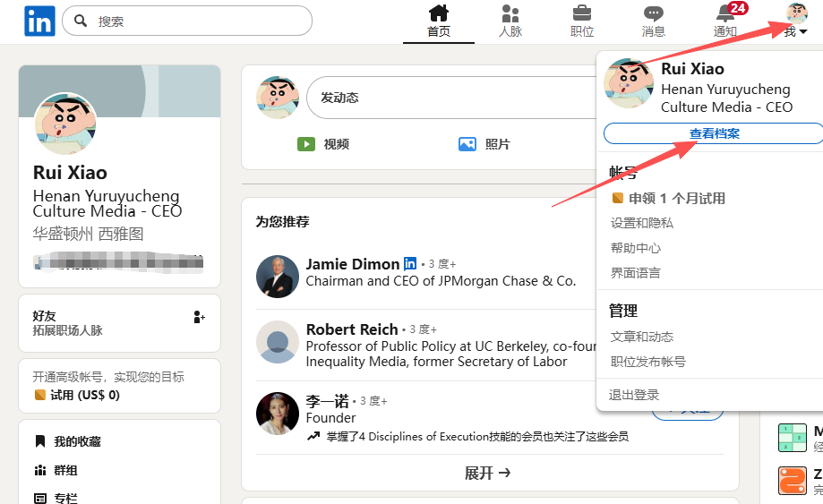Click the search magnifier icon
Viewport: 823px width, 504px height.
point(81,21)
